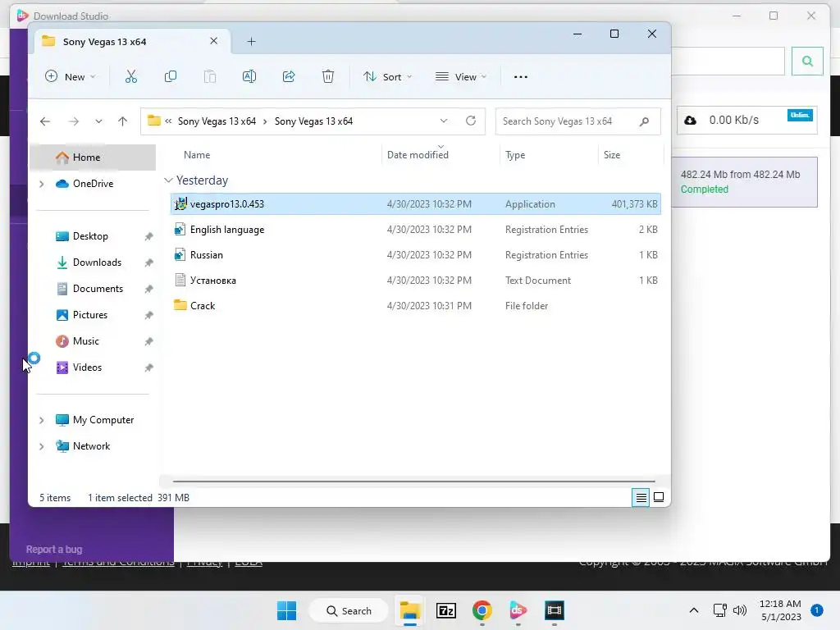The width and height of the screenshot is (840, 630).
Task: Open the See more ellipsis menu
Action: point(521,77)
